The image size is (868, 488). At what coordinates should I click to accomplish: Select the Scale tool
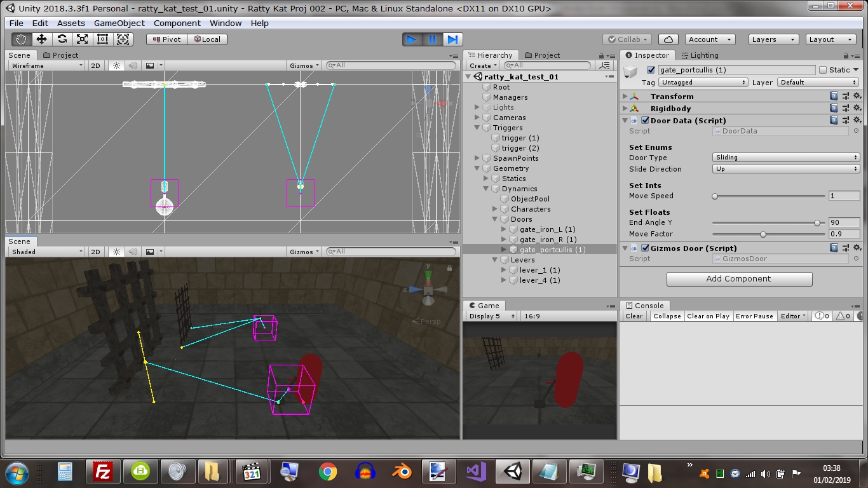tap(82, 39)
